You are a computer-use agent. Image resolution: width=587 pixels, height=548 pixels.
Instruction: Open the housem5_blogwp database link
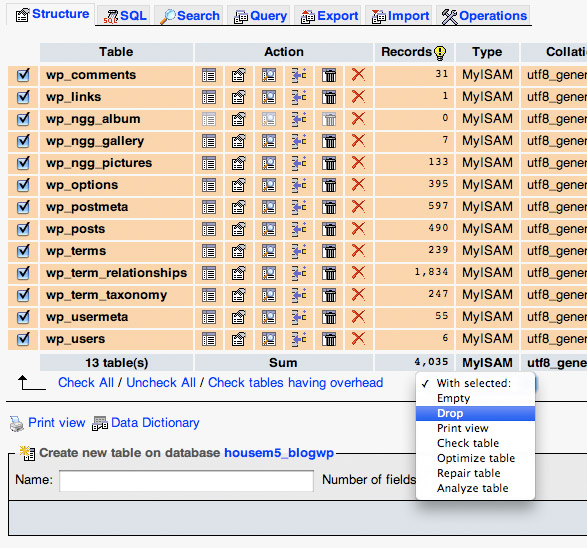tap(279, 453)
